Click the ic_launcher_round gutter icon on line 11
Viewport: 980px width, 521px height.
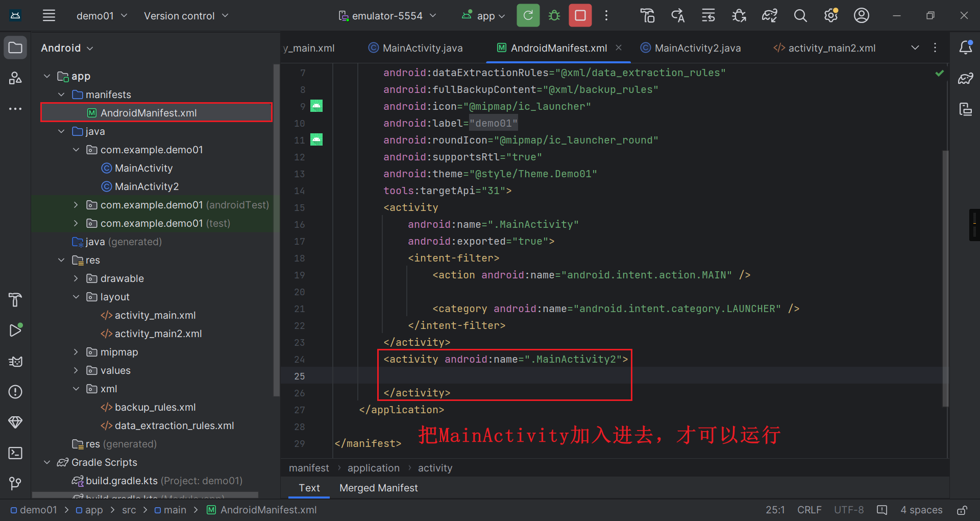(x=316, y=139)
